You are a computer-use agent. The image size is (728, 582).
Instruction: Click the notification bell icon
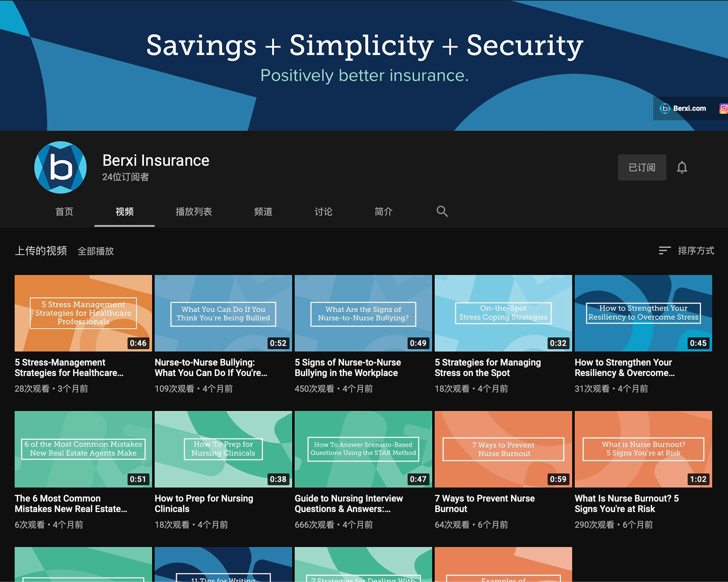coord(682,168)
